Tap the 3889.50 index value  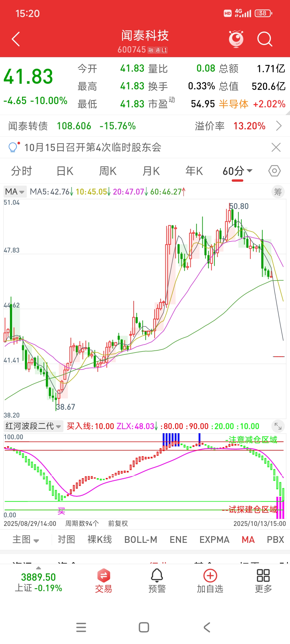click(38, 577)
